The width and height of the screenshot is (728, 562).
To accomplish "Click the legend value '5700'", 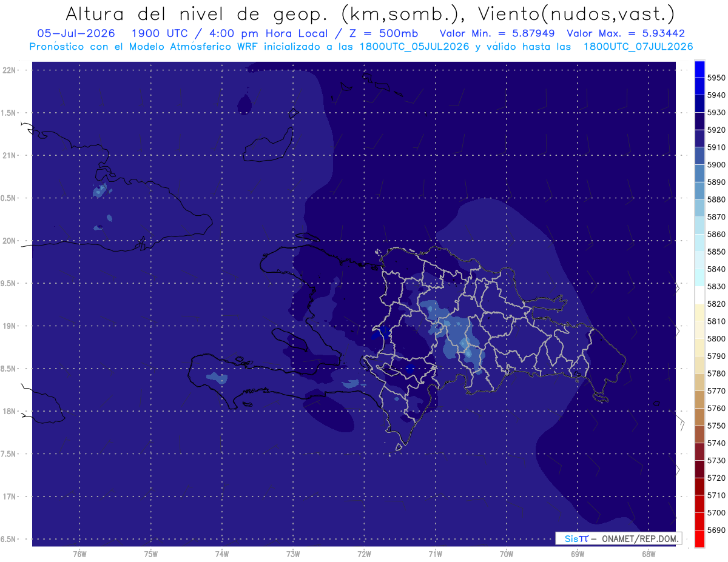I will click(716, 512).
